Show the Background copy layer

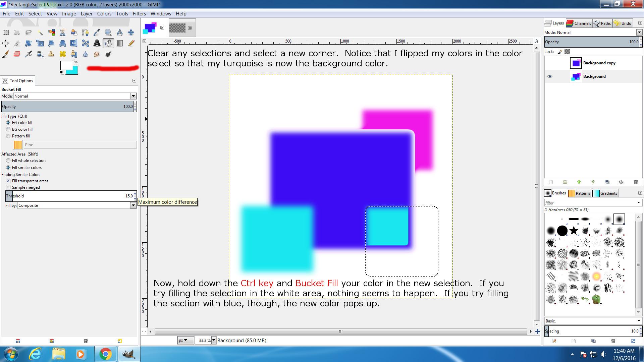pyautogui.click(x=549, y=63)
